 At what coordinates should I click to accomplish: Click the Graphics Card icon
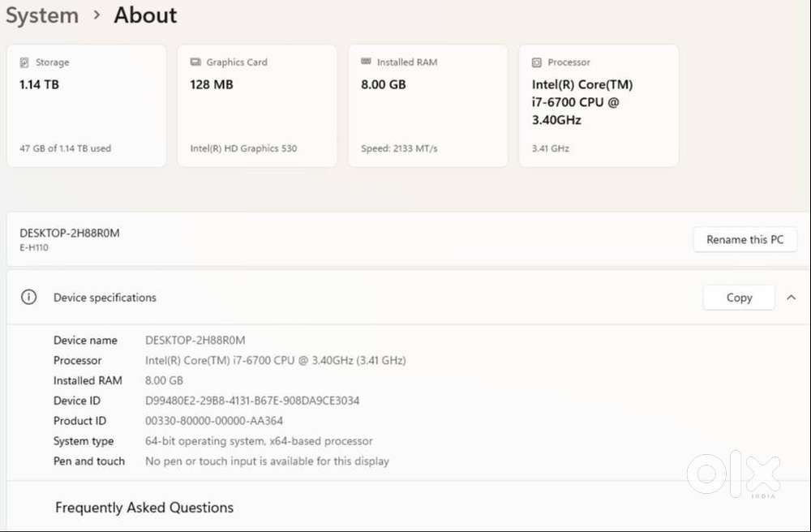[195, 62]
